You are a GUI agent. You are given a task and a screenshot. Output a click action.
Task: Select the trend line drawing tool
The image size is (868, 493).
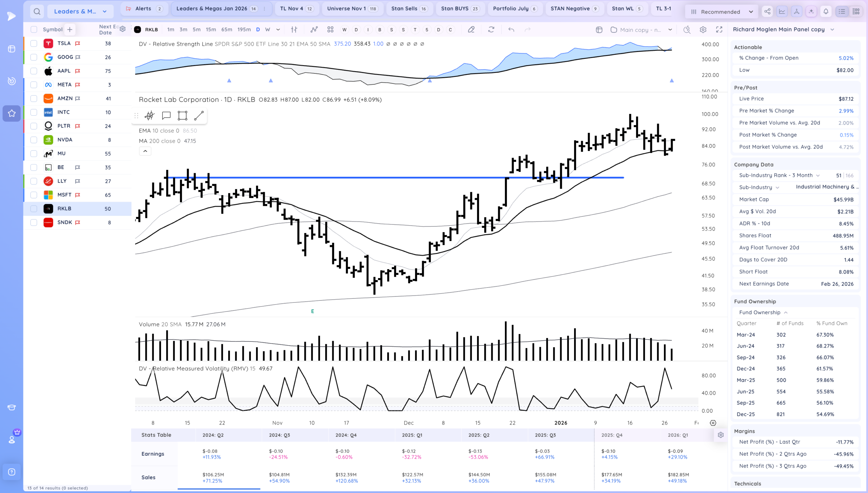pyautogui.click(x=199, y=116)
